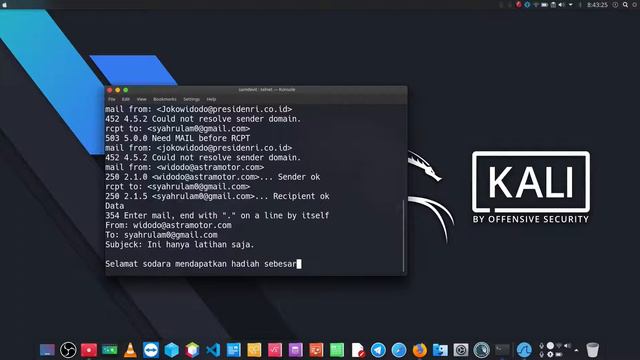Viewport: 640px width, 360px height.
Task: Open the gray system settings dock icon
Action: pyautogui.click(x=461, y=350)
